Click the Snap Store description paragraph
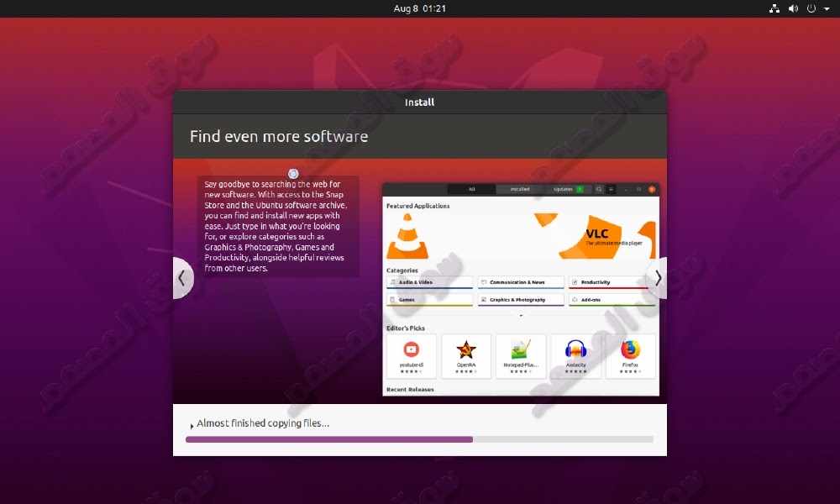Screen dimensions: 840x504 click(276, 226)
